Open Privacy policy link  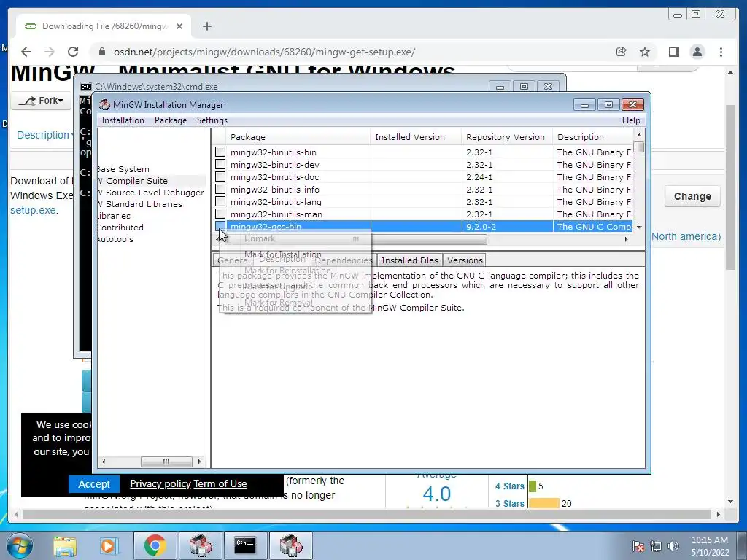160,484
